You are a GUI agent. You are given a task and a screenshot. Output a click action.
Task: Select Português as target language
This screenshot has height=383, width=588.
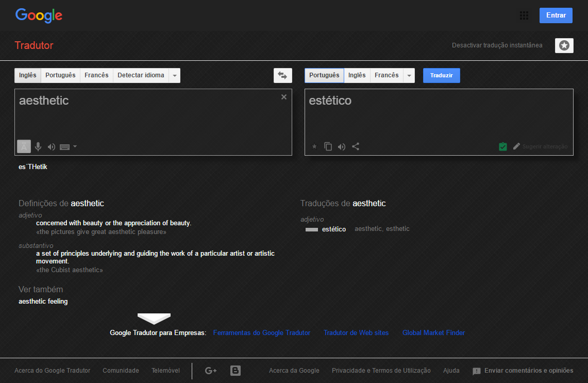point(324,75)
